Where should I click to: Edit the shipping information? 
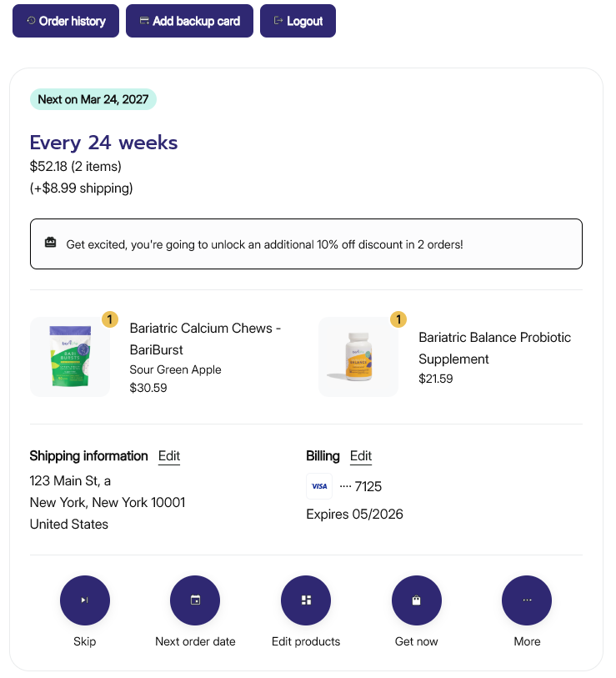pos(169,456)
